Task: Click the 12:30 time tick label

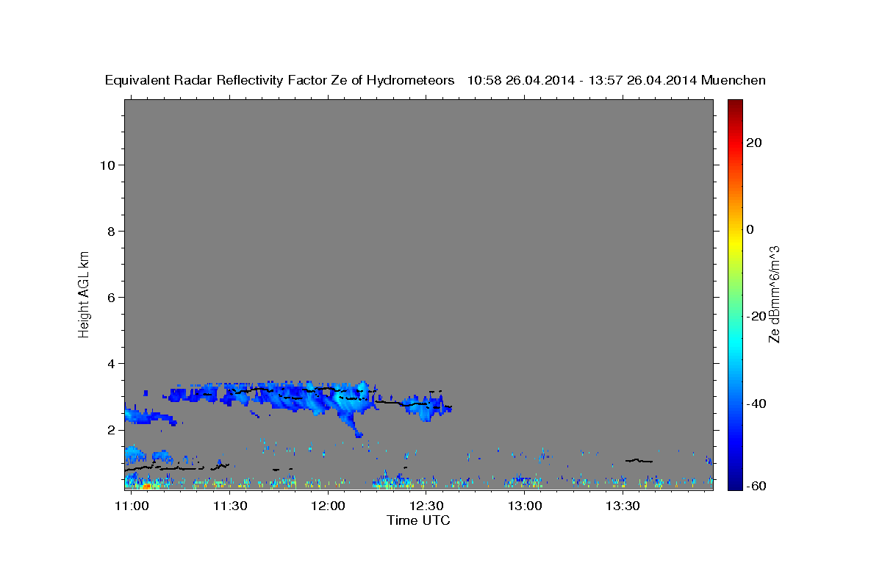Action: 426,506
